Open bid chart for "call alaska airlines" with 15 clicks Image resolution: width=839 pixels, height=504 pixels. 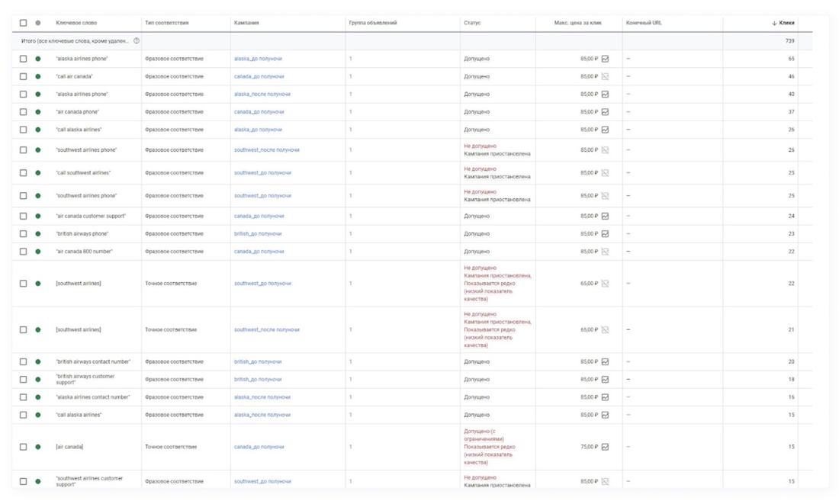(605, 415)
